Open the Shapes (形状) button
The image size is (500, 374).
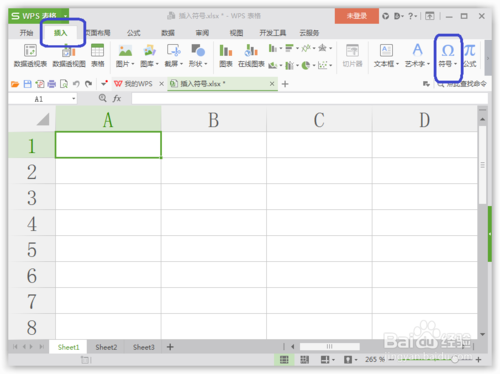[x=198, y=55]
